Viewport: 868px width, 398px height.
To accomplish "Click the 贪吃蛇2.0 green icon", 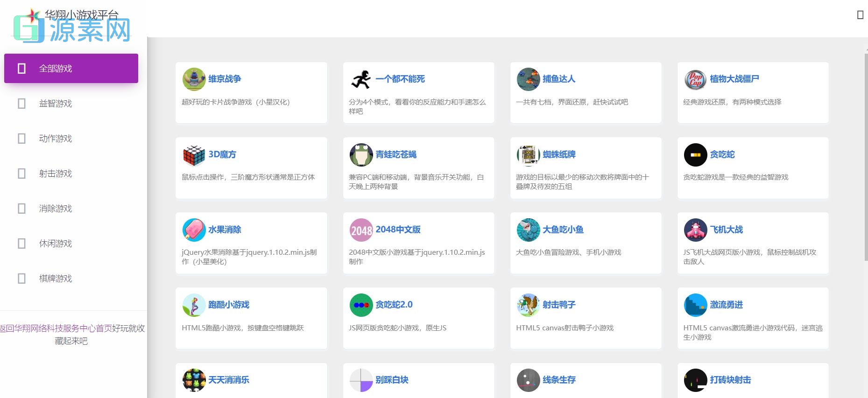I will click(361, 305).
